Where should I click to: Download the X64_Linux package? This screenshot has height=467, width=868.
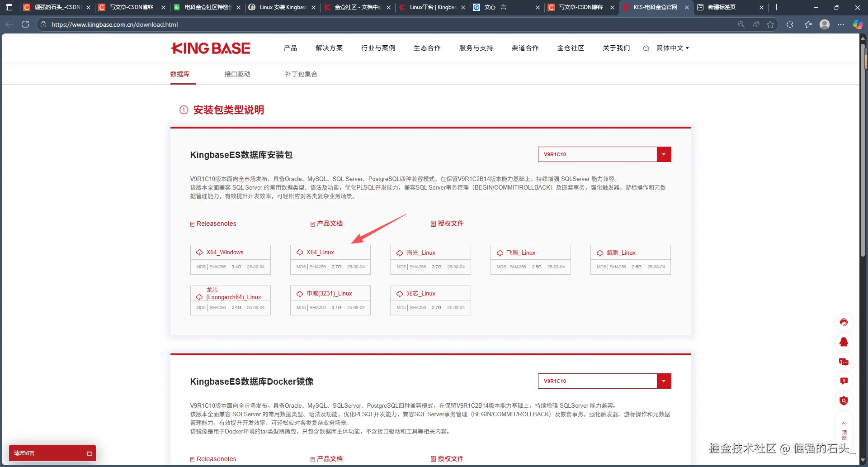pos(330,253)
